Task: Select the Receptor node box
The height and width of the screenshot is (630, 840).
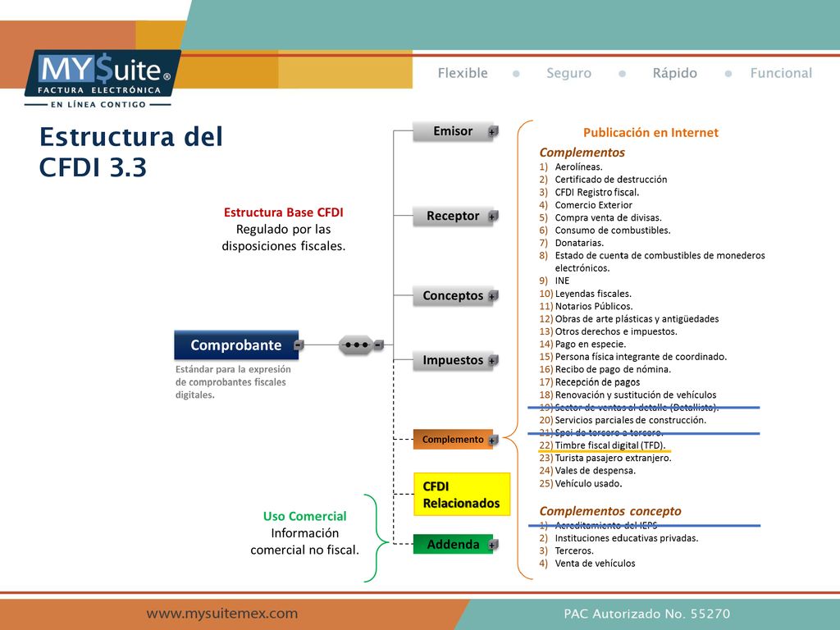Action: click(453, 216)
